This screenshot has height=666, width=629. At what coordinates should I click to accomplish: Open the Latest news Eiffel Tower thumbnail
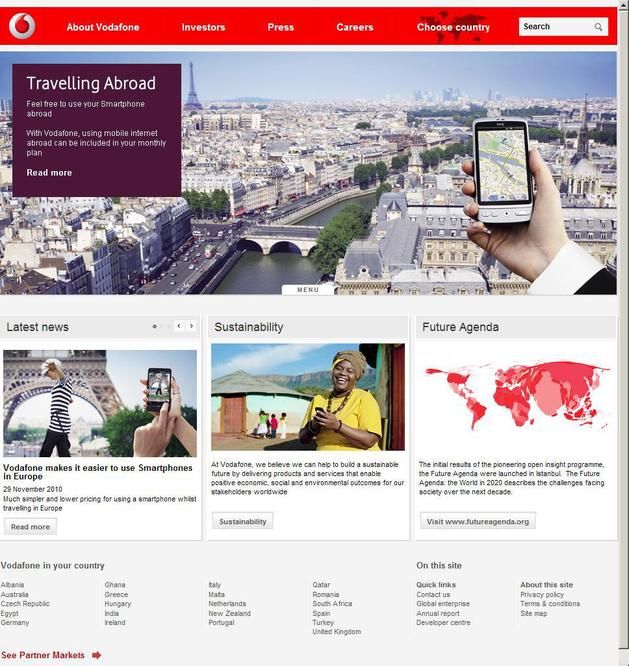tap(100, 404)
